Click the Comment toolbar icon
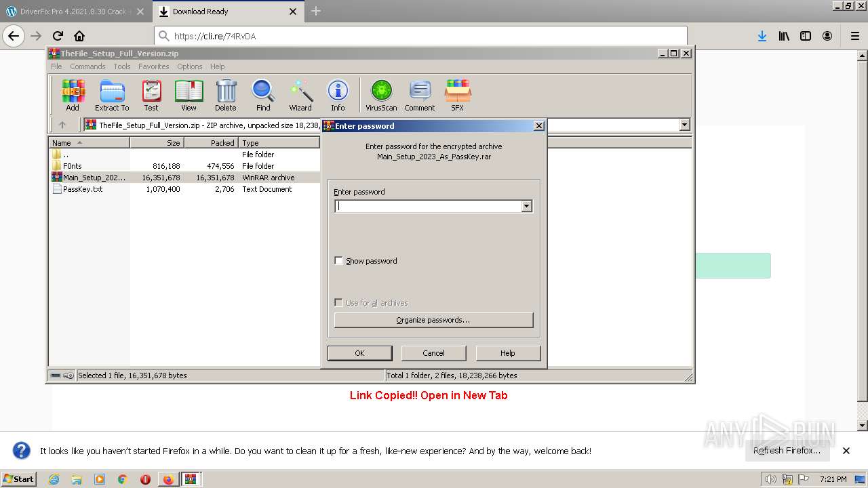The image size is (868, 488). [420, 95]
